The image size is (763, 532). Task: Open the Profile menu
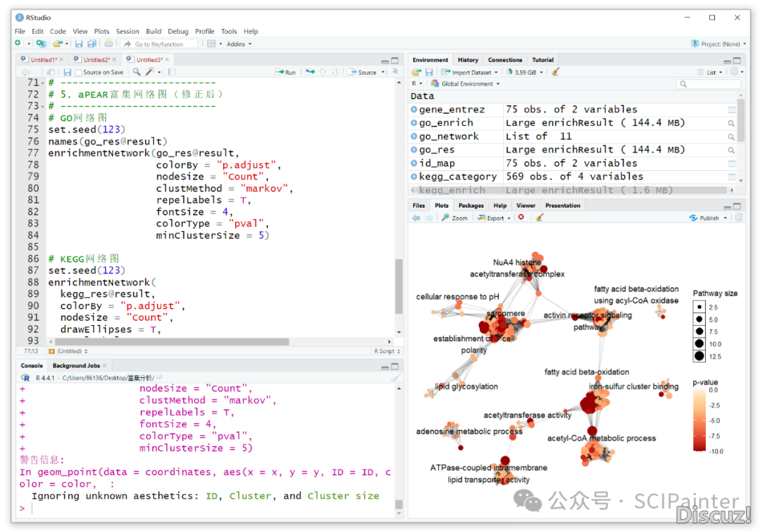[x=204, y=31]
